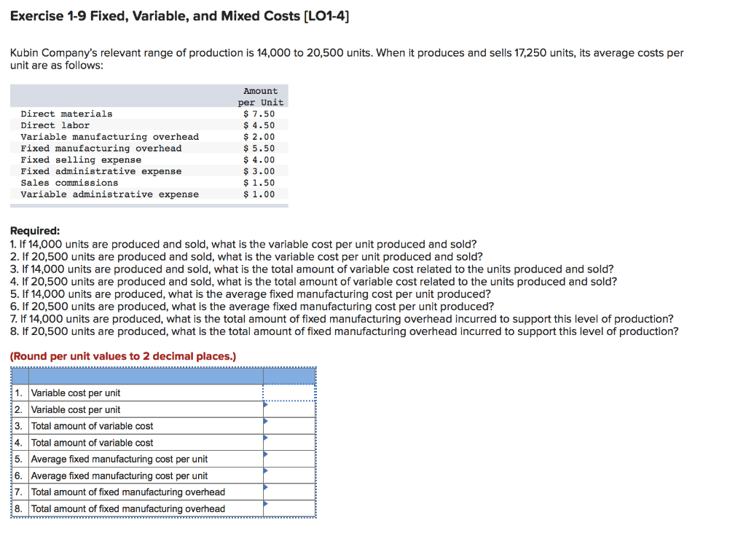This screenshot has height=560, width=746.
Task: Select the answer cell for row 2
Action: (x=290, y=409)
